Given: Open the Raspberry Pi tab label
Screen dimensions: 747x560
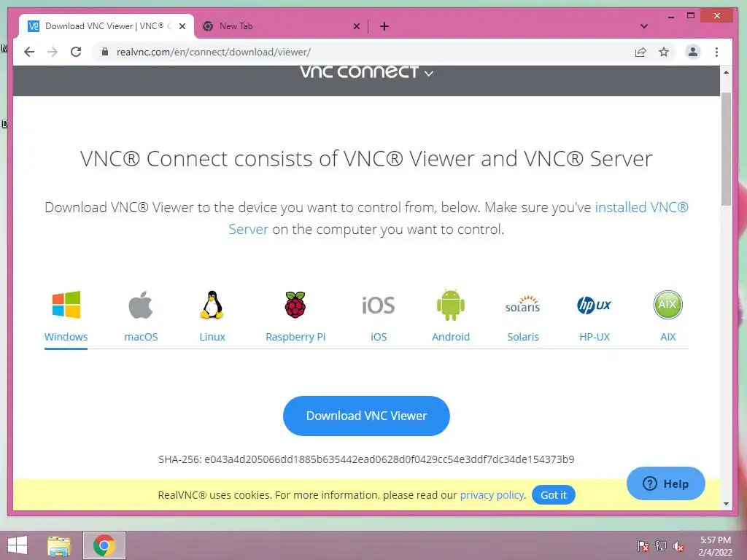Looking at the screenshot, I should (x=295, y=337).
